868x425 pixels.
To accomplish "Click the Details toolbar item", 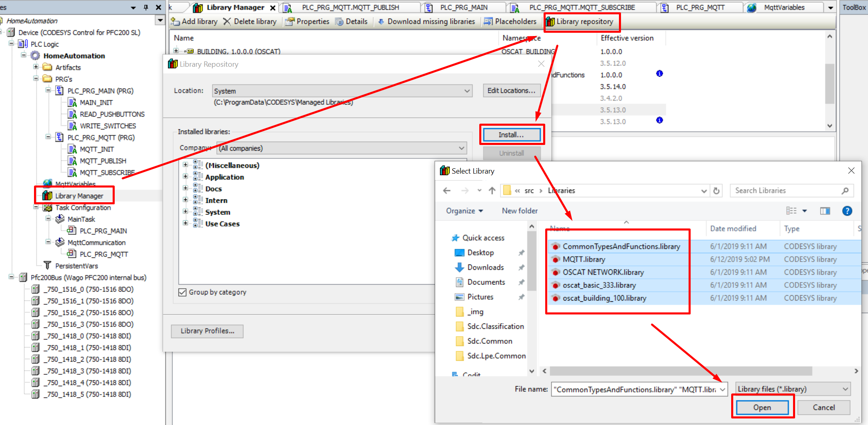I will [x=351, y=21].
